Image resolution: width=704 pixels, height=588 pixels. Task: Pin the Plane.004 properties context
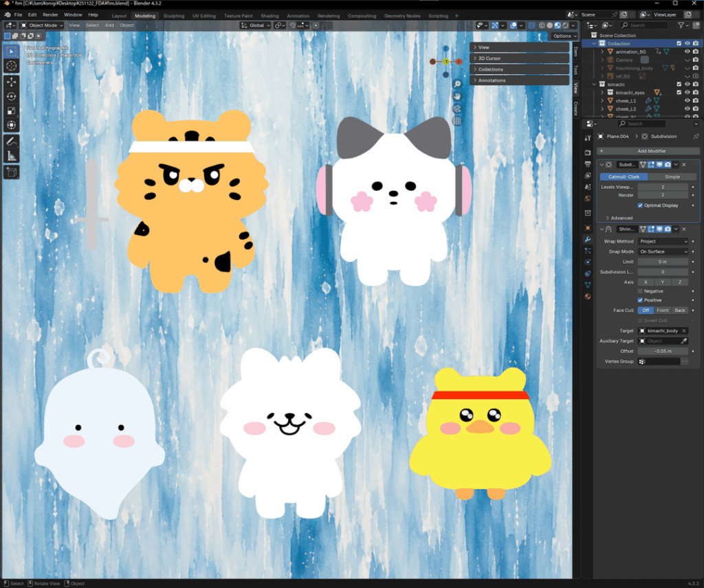(x=696, y=136)
